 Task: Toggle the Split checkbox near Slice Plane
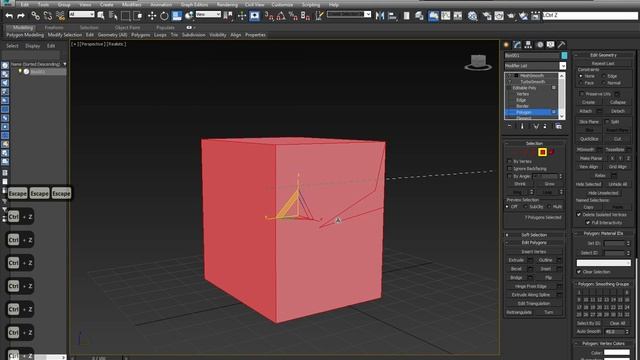(607, 122)
